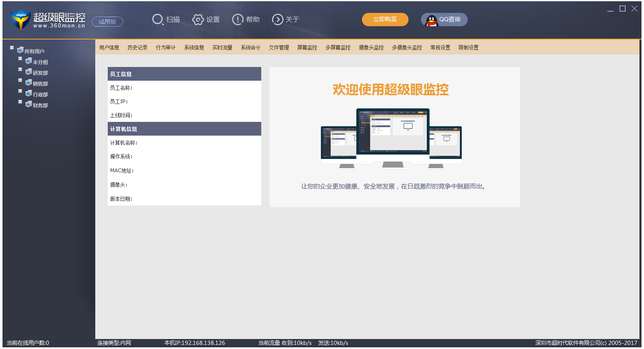
Task: Click the 扫描 label
Action: pyautogui.click(x=173, y=20)
